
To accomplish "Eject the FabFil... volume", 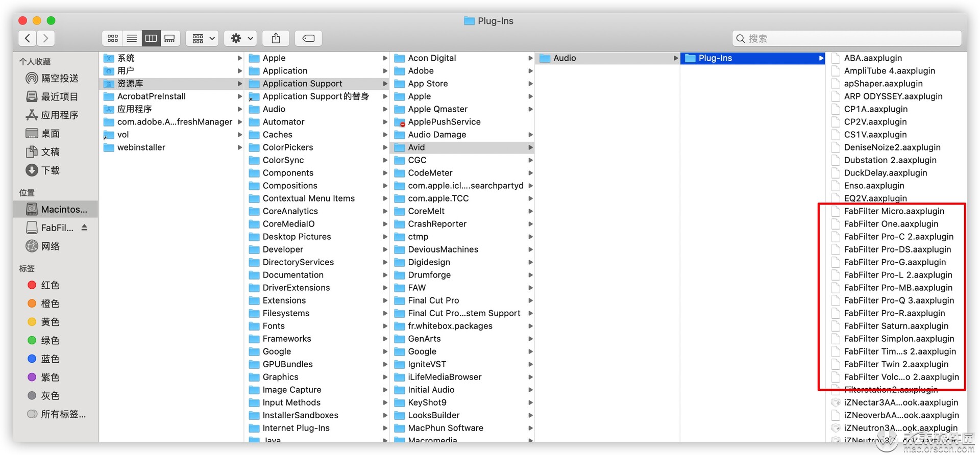I will point(85,227).
